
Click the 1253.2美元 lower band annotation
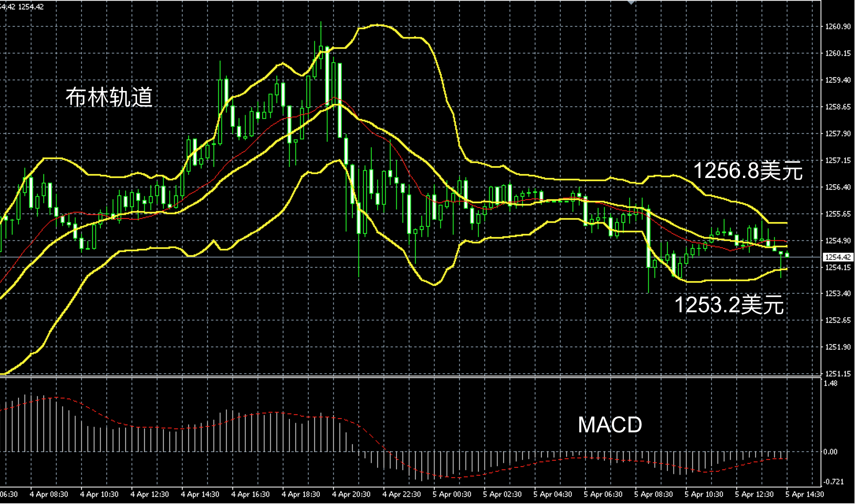729,305
